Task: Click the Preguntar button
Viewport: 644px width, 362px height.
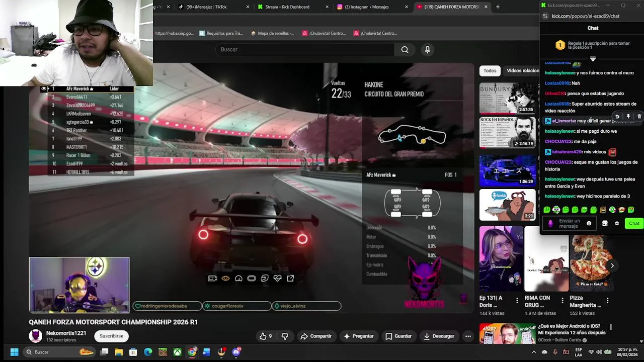Action: pyautogui.click(x=358, y=336)
